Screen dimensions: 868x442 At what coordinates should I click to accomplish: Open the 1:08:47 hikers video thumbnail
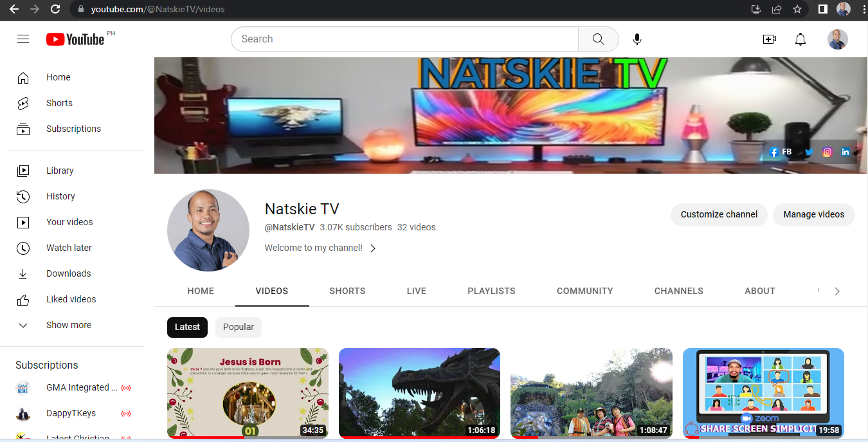pyautogui.click(x=592, y=393)
